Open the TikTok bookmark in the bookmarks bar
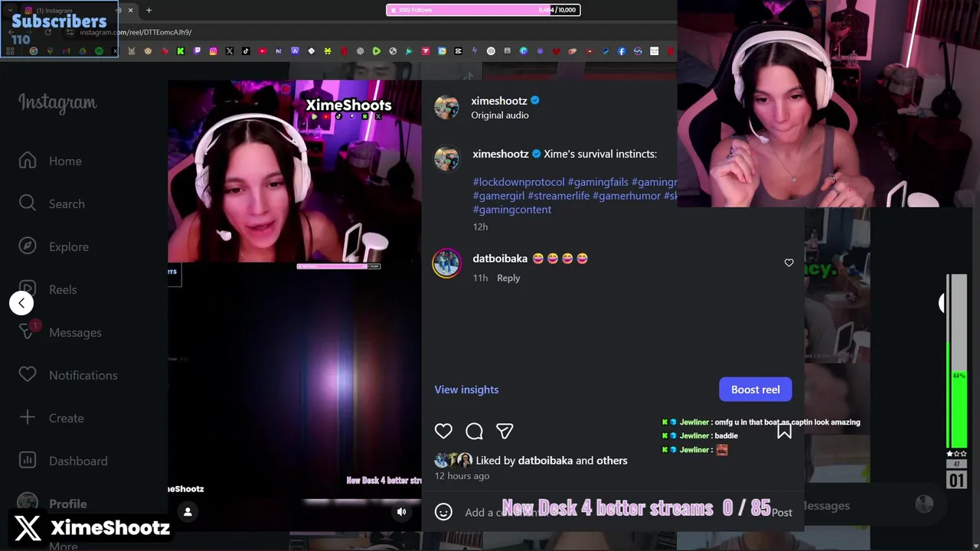This screenshot has height=551, width=980. [246, 51]
